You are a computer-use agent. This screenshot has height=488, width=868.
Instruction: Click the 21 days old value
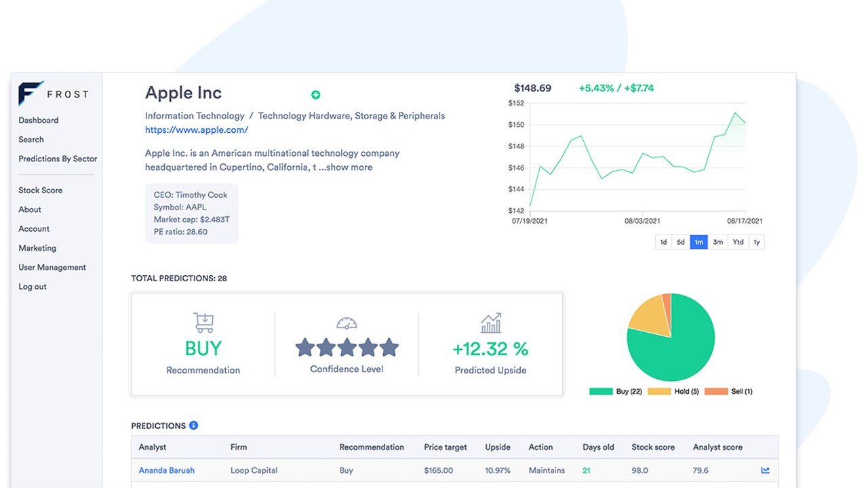tap(587, 470)
